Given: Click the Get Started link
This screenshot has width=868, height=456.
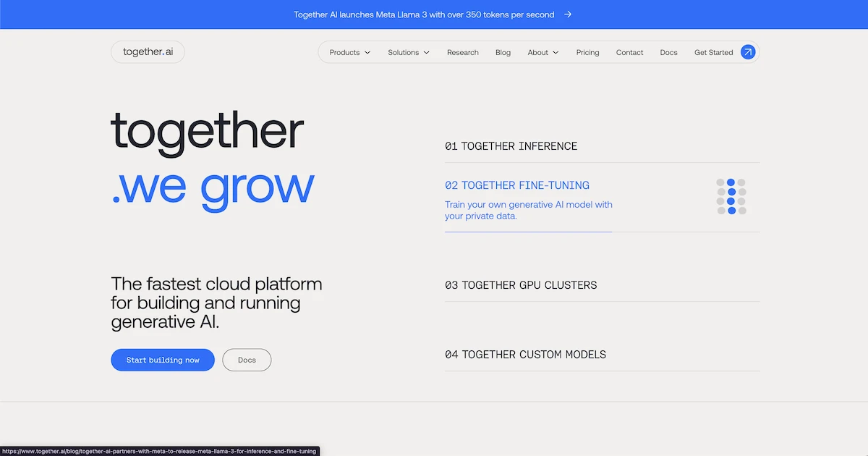Looking at the screenshot, I should click(713, 52).
